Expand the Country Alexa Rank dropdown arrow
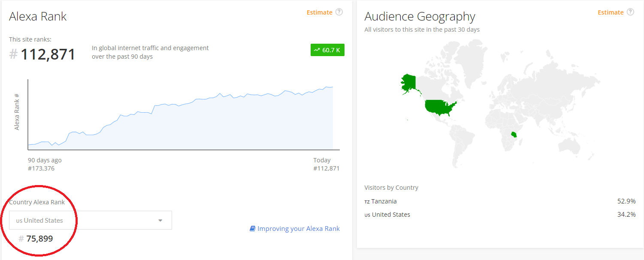This screenshot has height=260, width=644. pos(160,221)
